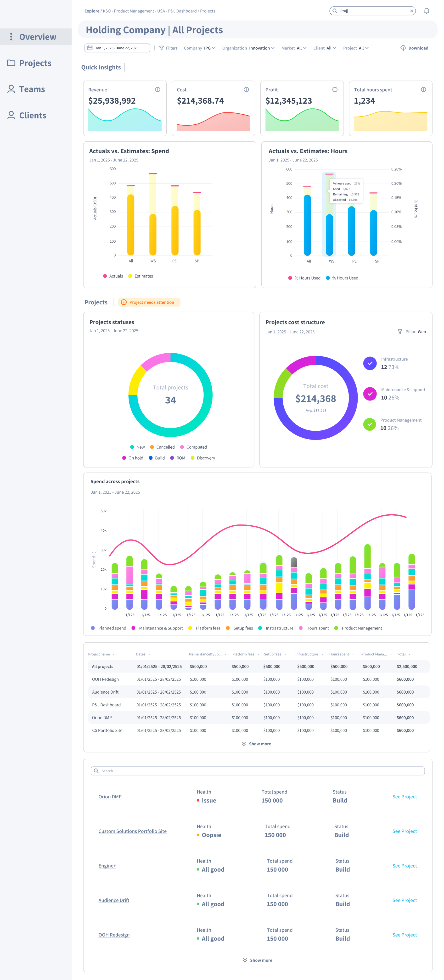Click the date range picker field
Viewport: 444px width, 980px height.
(x=117, y=48)
